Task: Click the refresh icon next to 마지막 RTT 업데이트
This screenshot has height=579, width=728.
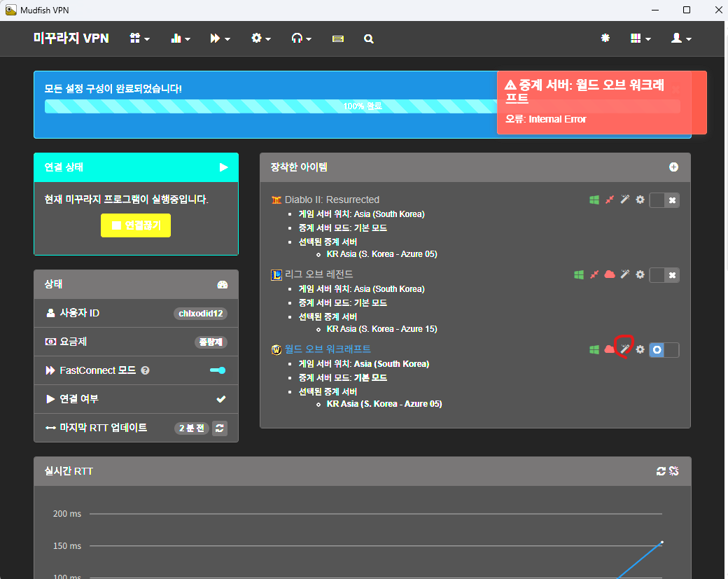Action: click(220, 428)
